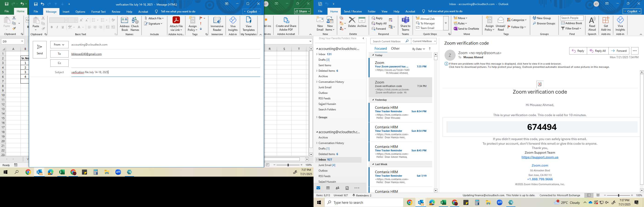Click Attach File via Link Adobe icon

[176, 24]
